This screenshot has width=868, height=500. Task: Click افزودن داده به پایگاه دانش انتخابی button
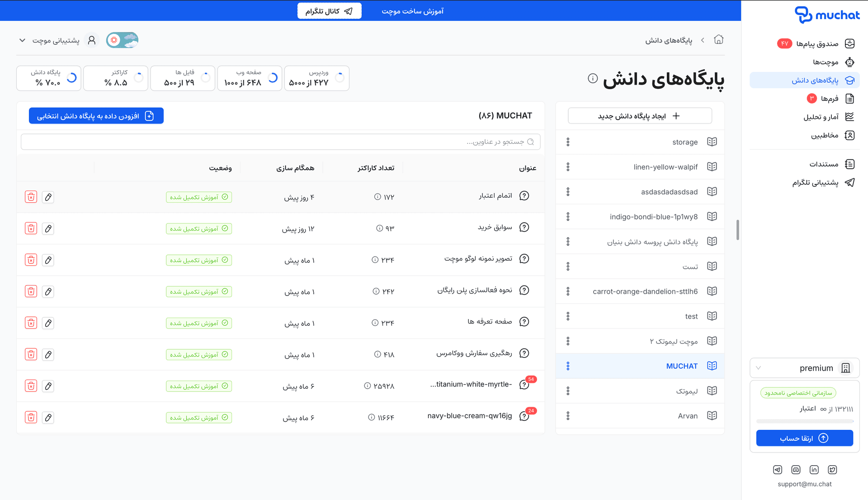point(96,116)
